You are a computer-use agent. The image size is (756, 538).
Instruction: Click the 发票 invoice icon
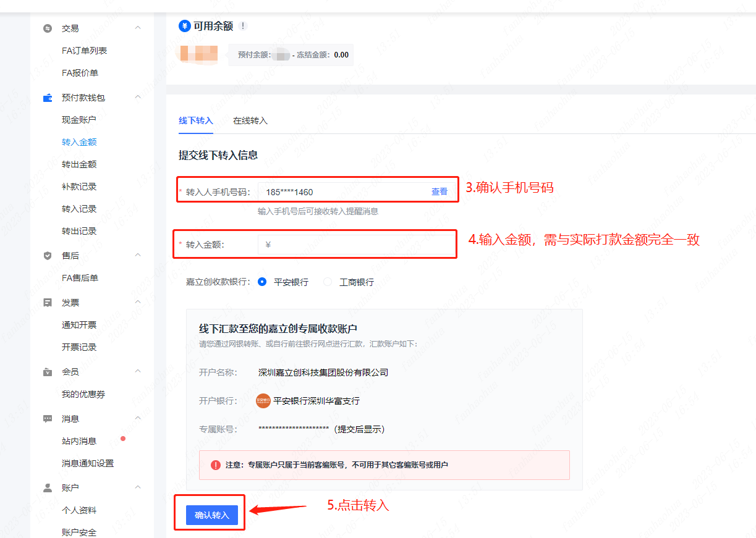click(48, 303)
